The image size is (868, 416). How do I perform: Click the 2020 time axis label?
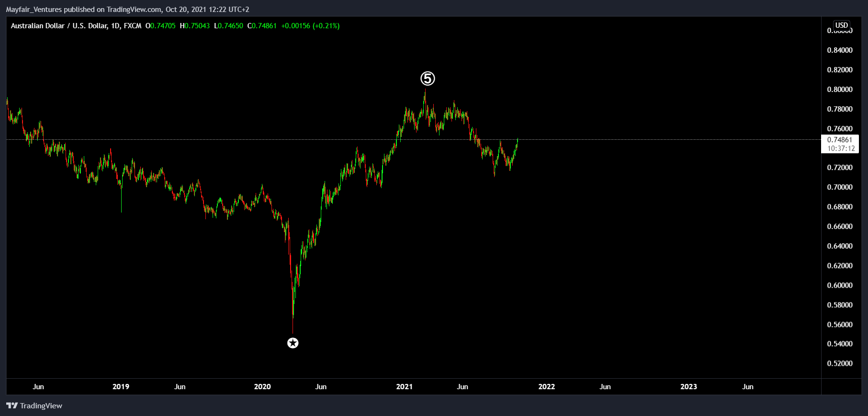(262, 387)
